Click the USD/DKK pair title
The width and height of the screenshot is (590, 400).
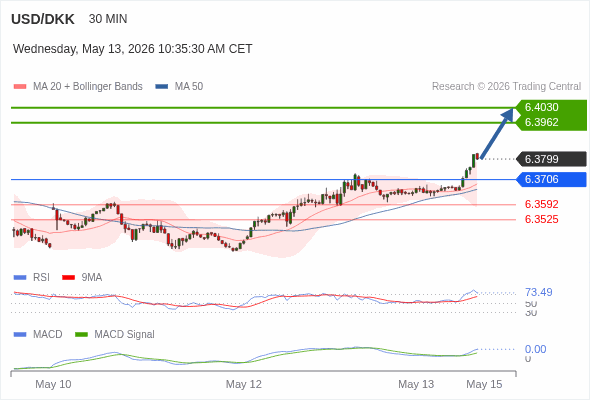pyautogui.click(x=43, y=19)
